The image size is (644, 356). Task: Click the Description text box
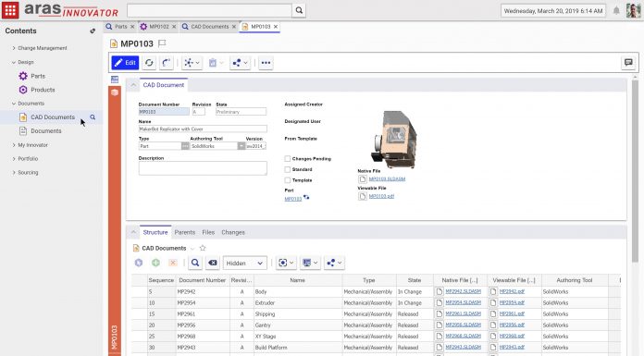(203, 168)
